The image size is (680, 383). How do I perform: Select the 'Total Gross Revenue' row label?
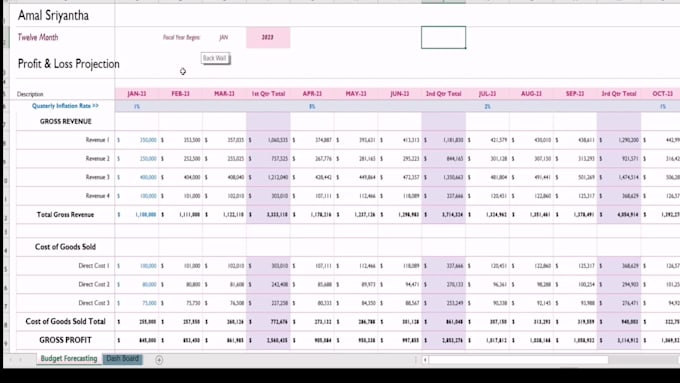[65, 214]
